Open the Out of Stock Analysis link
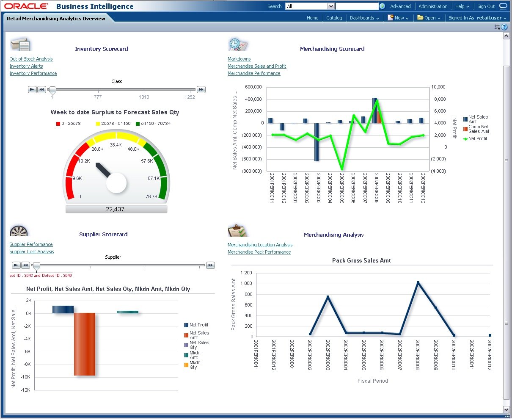 tap(31, 59)
